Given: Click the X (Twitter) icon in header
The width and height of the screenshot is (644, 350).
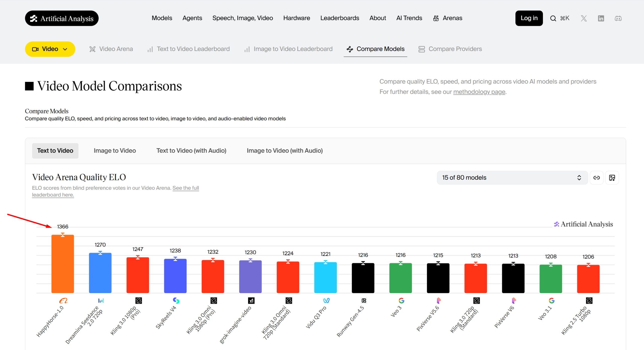Looking at the screenshot, I should pos(584,18).
